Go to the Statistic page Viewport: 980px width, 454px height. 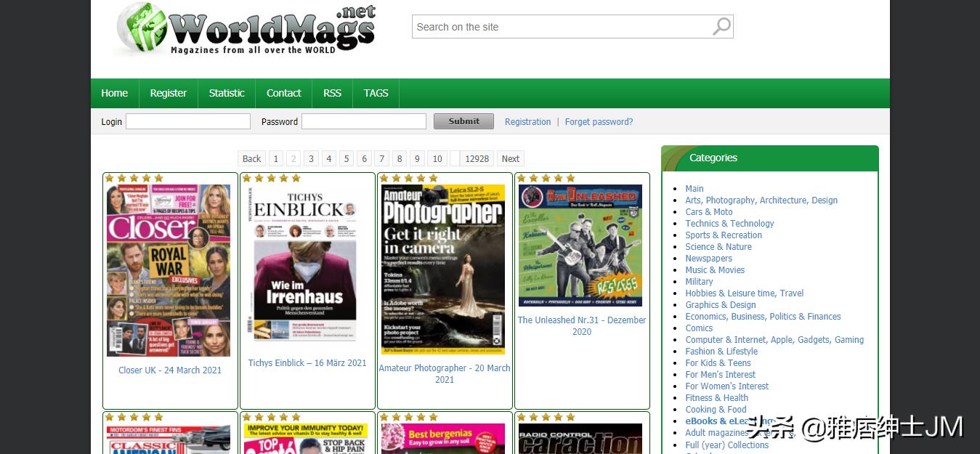tap(227, 93)
